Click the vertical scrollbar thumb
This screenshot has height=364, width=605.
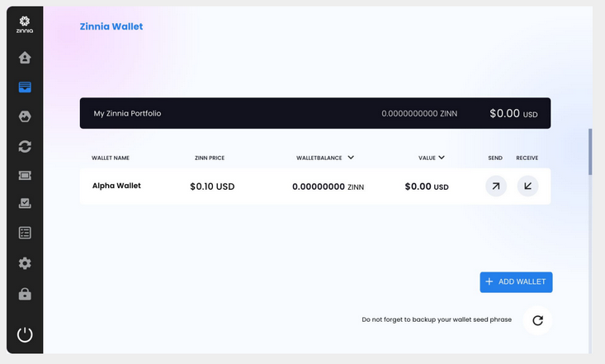coord(590,152)
